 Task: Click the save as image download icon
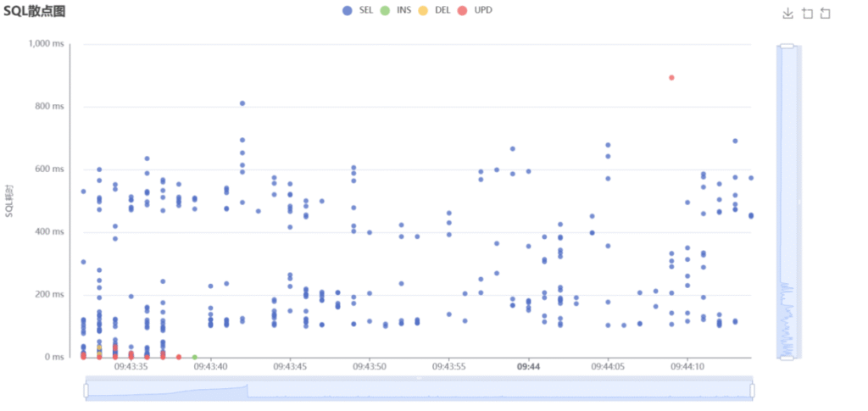pyautogui.click(x=787, y=13)
